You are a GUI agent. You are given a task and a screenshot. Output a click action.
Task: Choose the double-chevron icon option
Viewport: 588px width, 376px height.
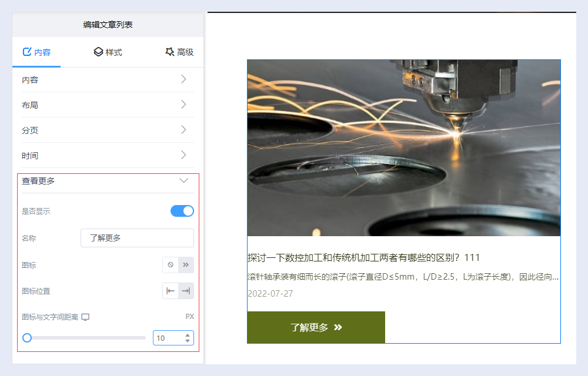(186, 265)
